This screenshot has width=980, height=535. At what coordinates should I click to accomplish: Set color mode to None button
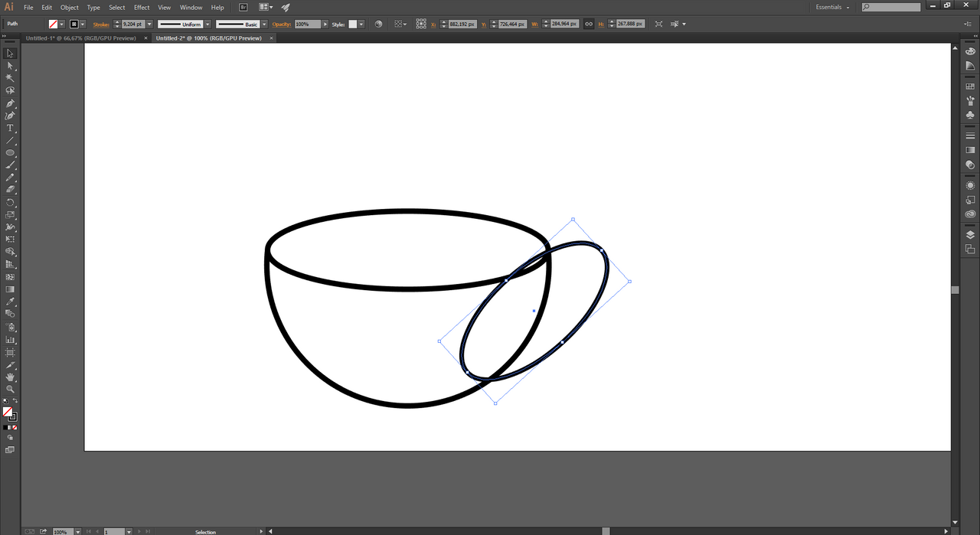(15, 427)
